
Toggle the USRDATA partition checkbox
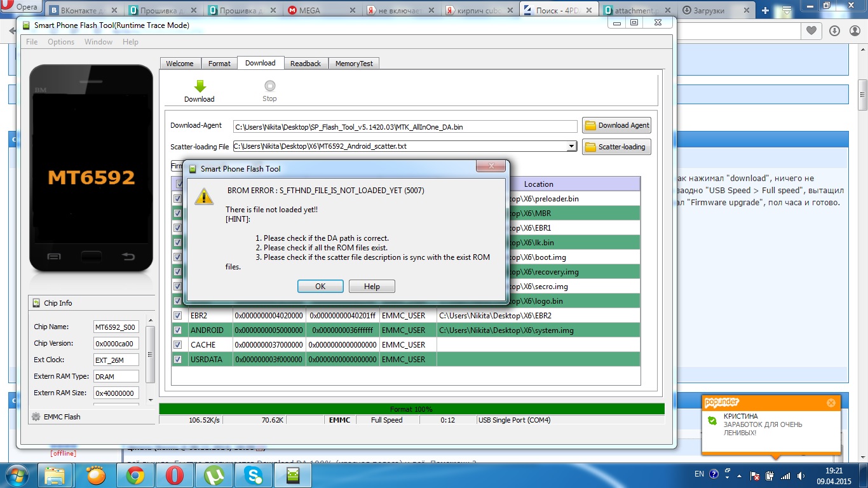click(177, 360)
